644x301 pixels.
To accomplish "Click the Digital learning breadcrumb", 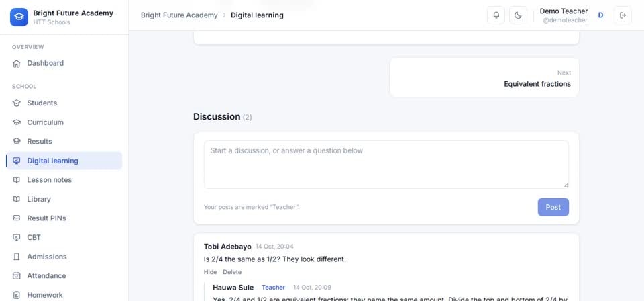I will tap(257, 15).
